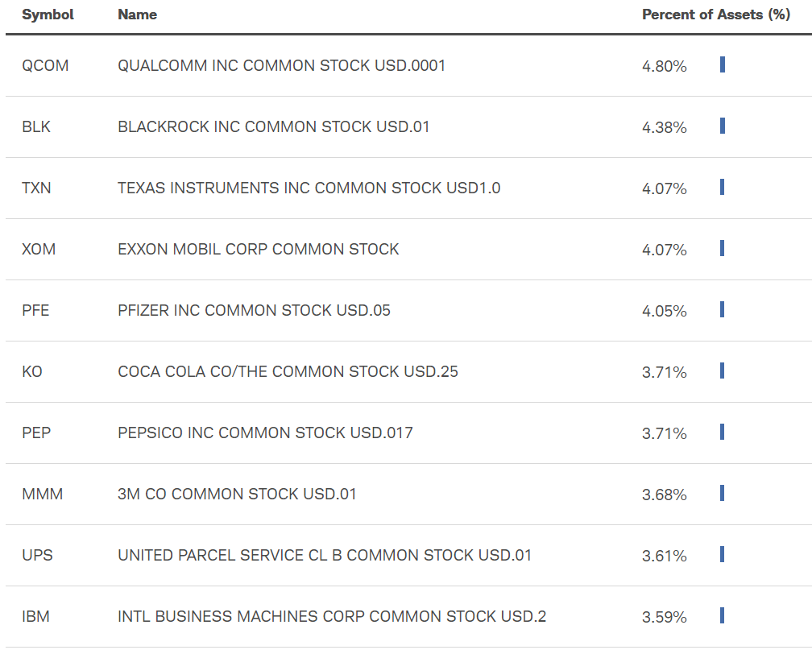
Task: Click the Symbol column header
Action: point(48,14)
